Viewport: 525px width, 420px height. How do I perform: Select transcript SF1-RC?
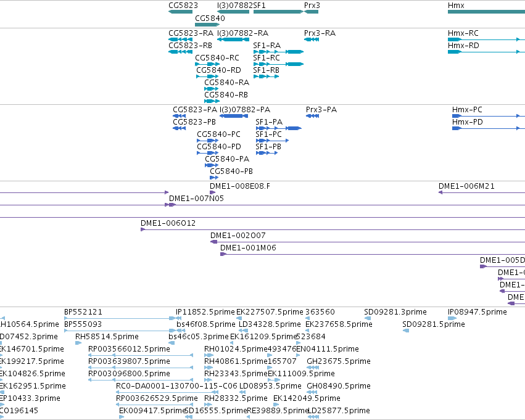pyautogui.click(x=267, y=58)
